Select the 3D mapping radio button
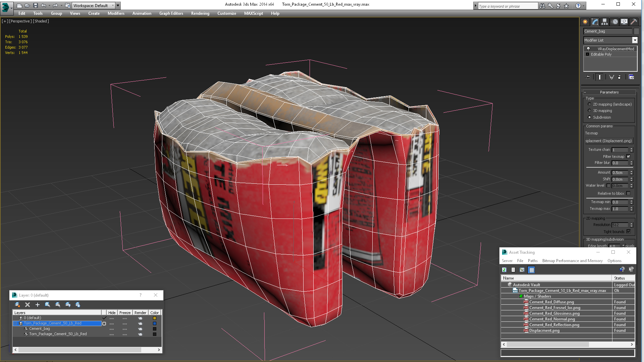Viewport: 644px width, 362px height. point(589,111)
